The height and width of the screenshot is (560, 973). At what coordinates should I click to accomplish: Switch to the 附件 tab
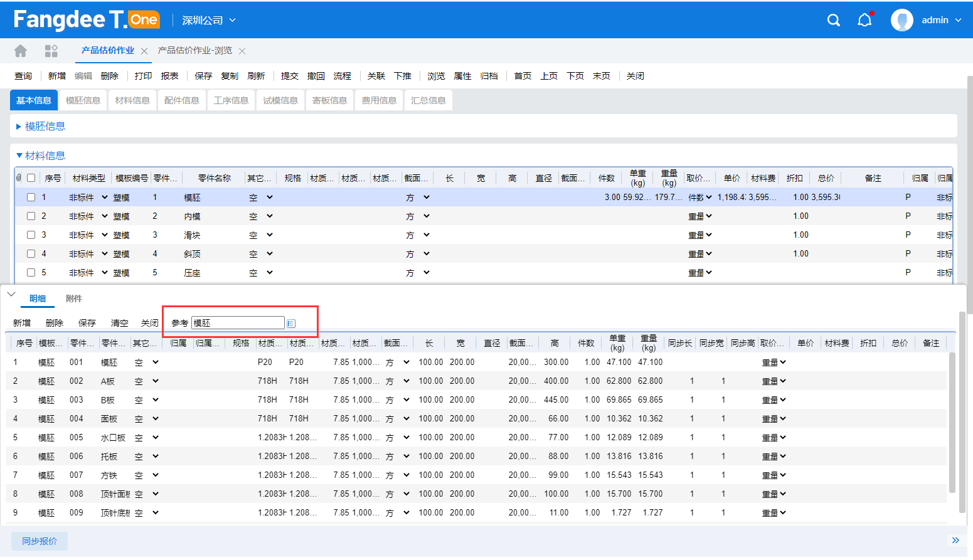click(x=74, y=299)
